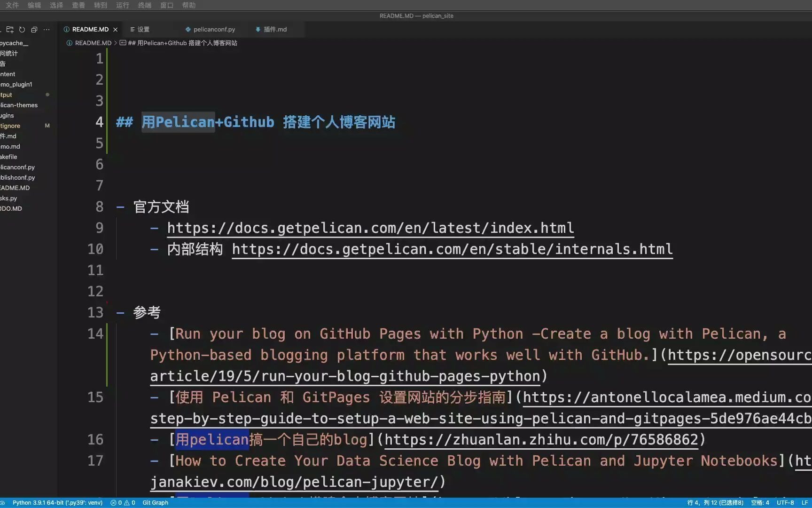The height and width of the screenshot is (508, 812).
Task: Switch to the 插件.md tab
Action: point(275,29)
